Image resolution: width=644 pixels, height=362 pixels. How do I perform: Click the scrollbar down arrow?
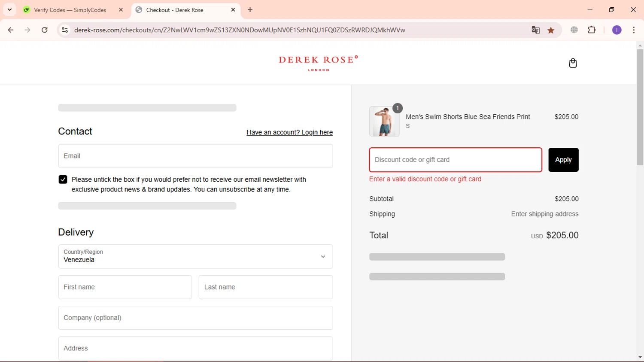pyautogui.click(x=640, y=357)
